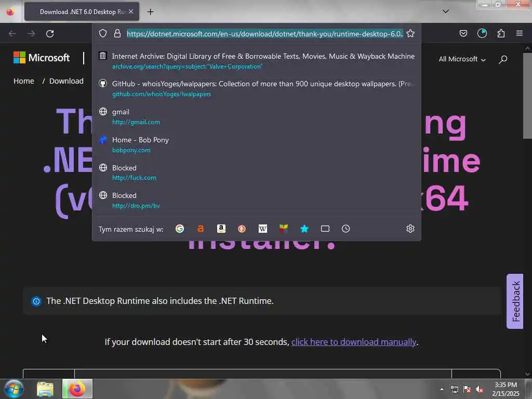Reload the current page
Image resolution: width=532 pixels, height=399 pixels.
click(x=50, y=34)
